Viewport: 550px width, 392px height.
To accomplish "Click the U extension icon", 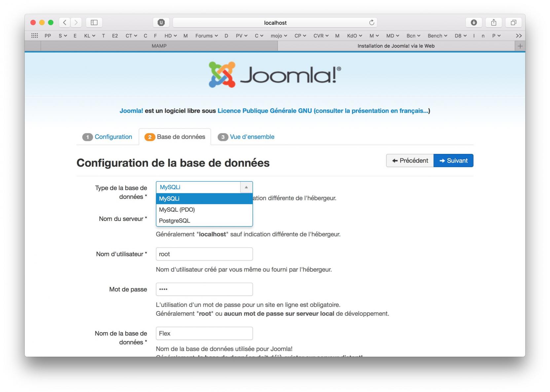I will pos(161,22).
